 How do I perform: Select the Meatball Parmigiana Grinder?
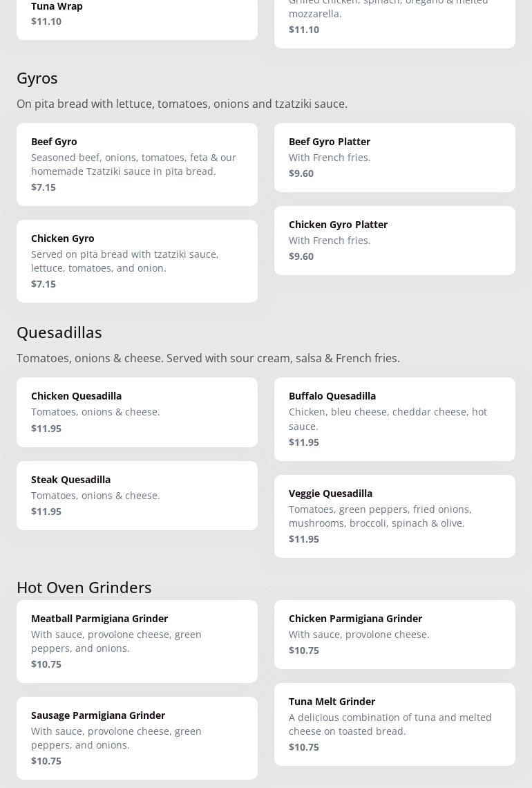137,641
